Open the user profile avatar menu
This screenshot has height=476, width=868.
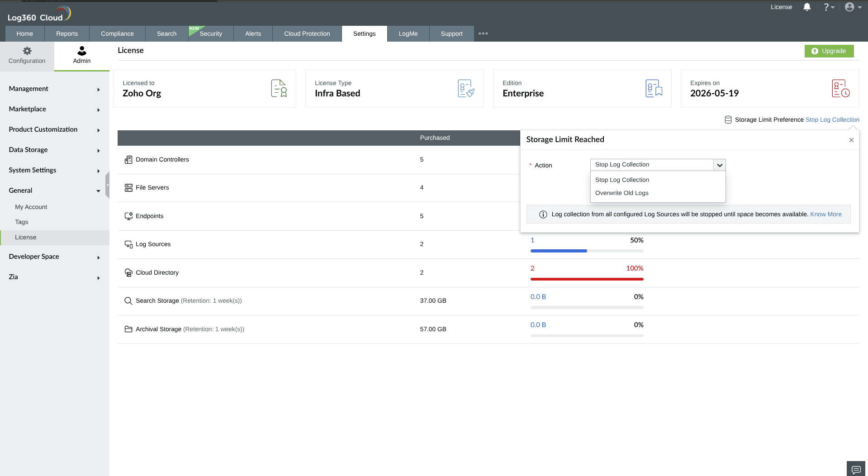point(853,7)
